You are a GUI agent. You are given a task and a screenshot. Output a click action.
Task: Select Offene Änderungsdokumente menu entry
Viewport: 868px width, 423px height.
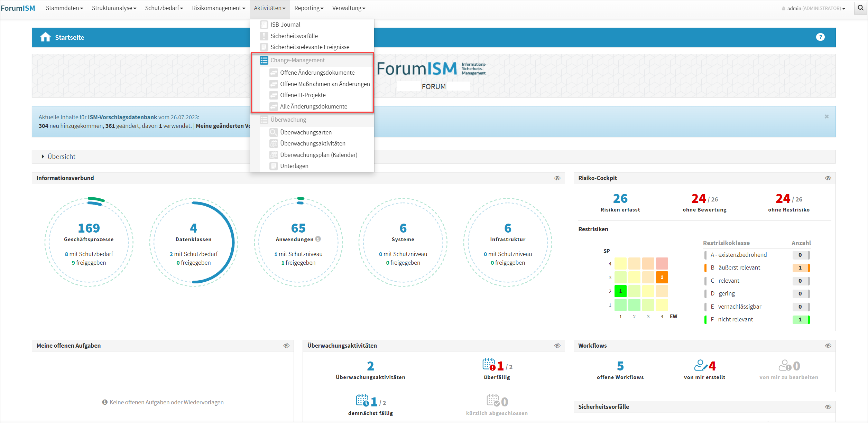click(x=317, y=73)
